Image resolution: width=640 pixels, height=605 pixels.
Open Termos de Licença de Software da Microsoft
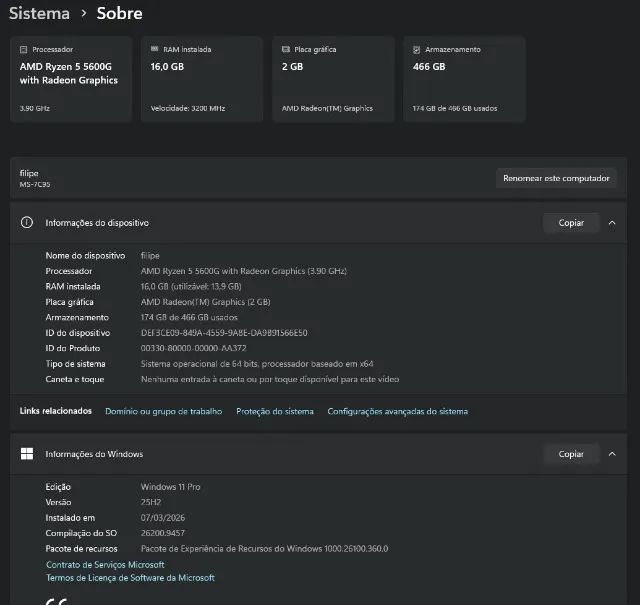click(x=130, y=578)
